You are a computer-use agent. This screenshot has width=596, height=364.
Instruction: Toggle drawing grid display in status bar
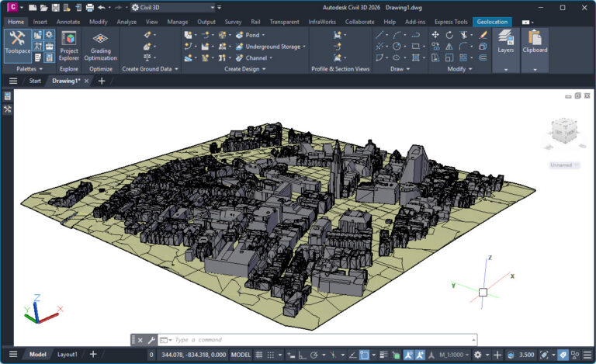point(259,355)
